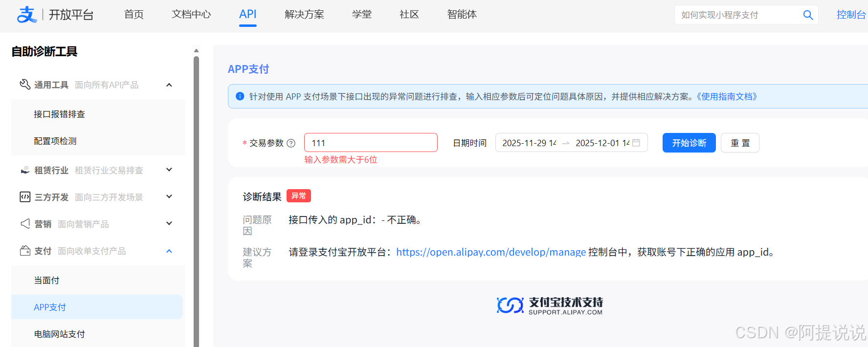
Task: Click the error text 输入参数需大于6位
Action: (x=341, y=160)
